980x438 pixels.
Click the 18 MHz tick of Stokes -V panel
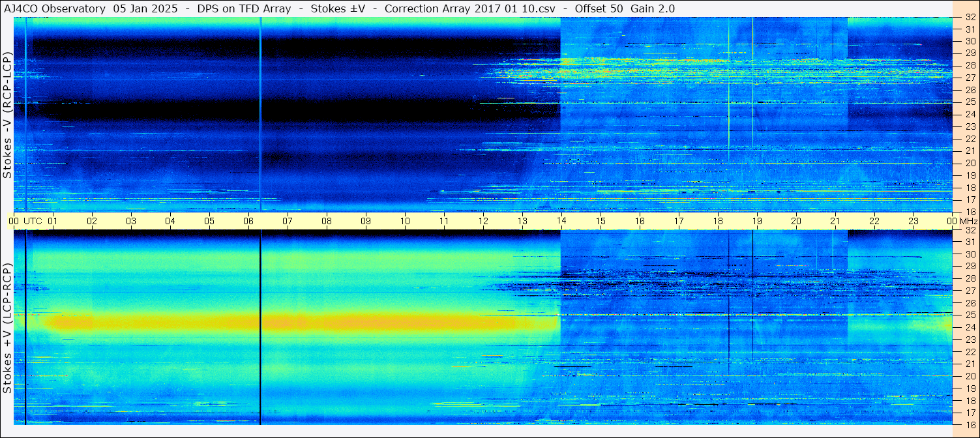point(970,188)
